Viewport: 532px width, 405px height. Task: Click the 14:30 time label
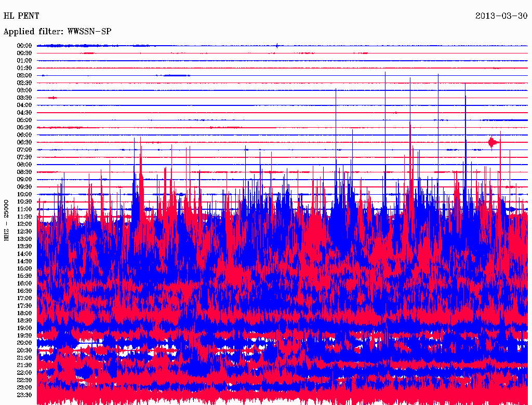pyautogui.click(x=24, y=261)
